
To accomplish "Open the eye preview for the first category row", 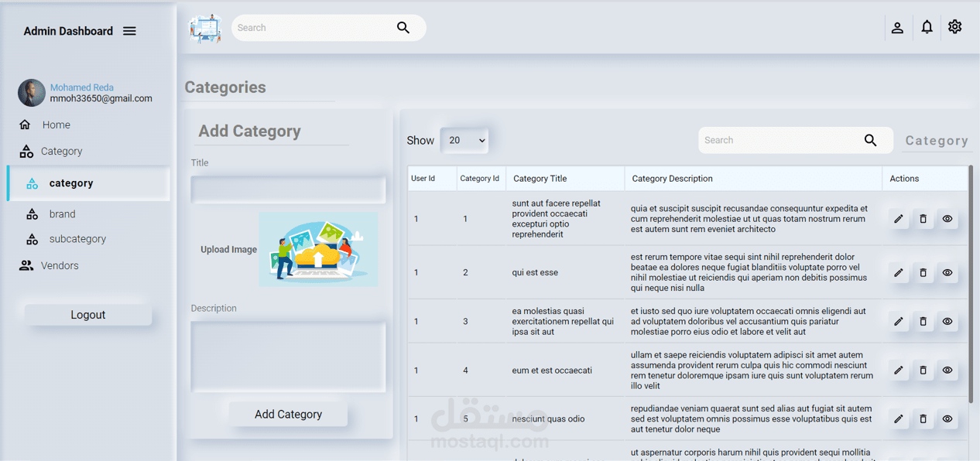I will click(947, 218).
